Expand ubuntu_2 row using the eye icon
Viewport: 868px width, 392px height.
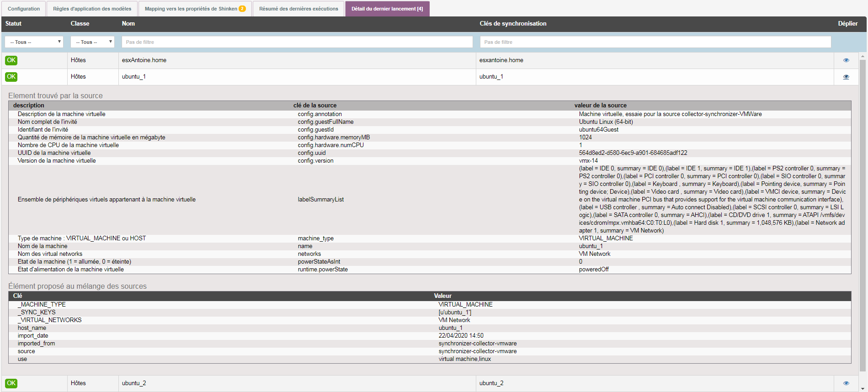point(846,383)
